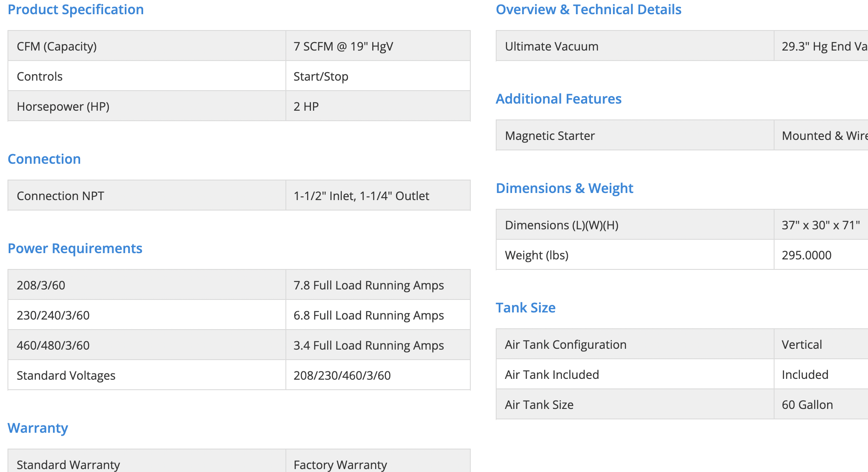868x472 pixels.
Task: Click the Weight (lbs) value 295.0000
Action: [806, 255]
